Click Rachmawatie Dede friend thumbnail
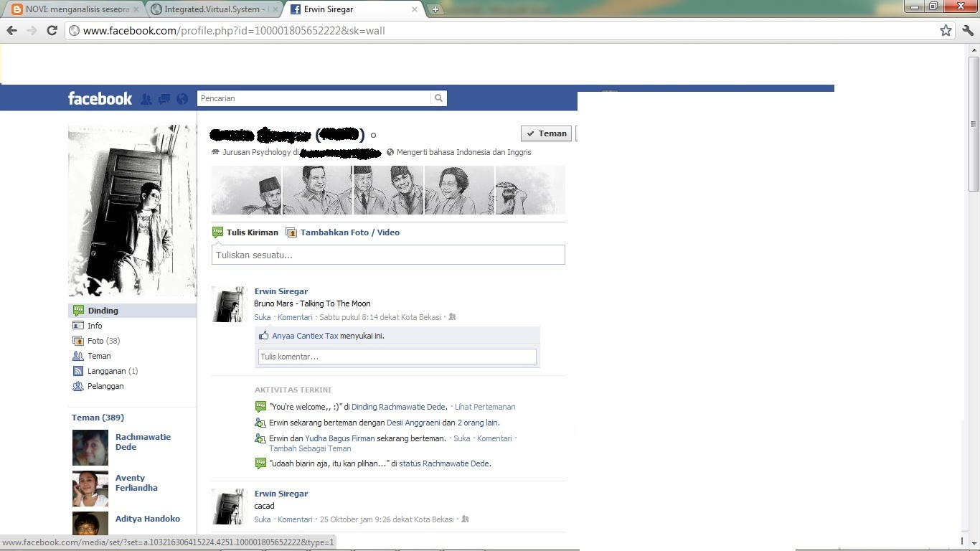 click(x=90, y=448)
